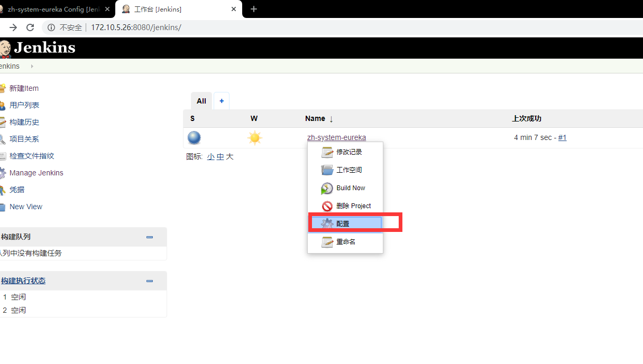Open a new browser tab with plus

[254, 9]
